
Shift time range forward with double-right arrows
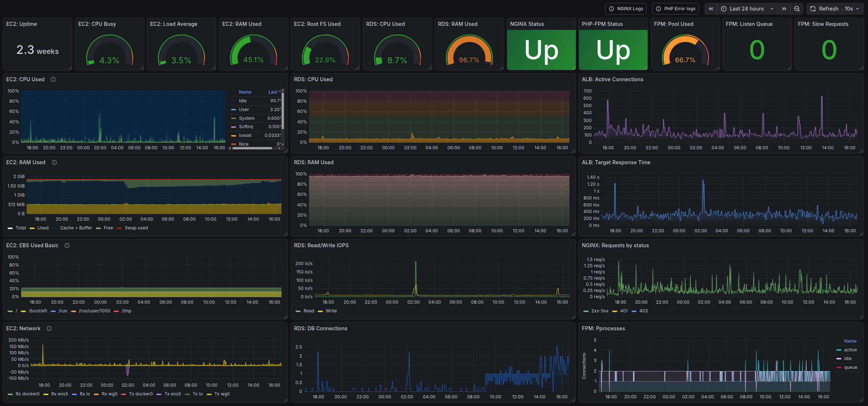coord(784,9)
